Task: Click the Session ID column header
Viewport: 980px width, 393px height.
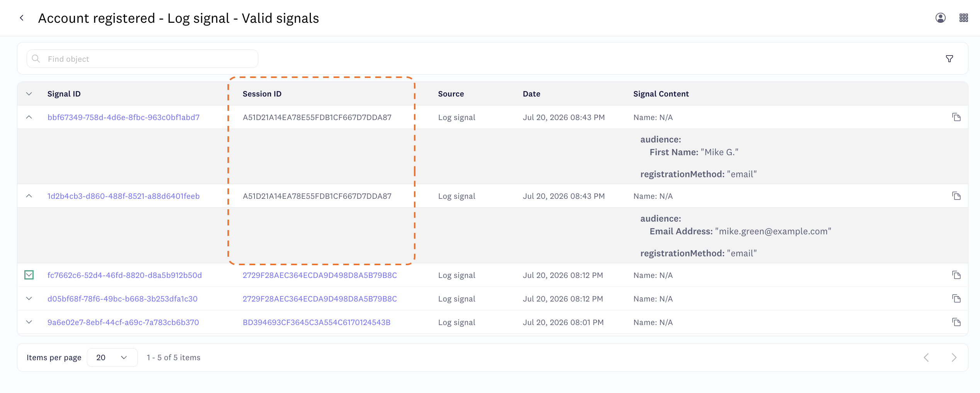Action: pos(262,94)
